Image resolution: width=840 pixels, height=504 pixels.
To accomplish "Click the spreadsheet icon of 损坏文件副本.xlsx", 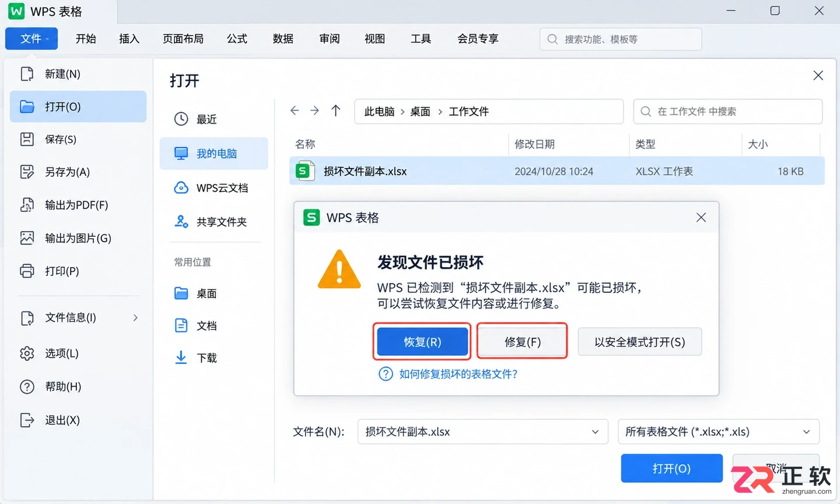I will (305, 171).
